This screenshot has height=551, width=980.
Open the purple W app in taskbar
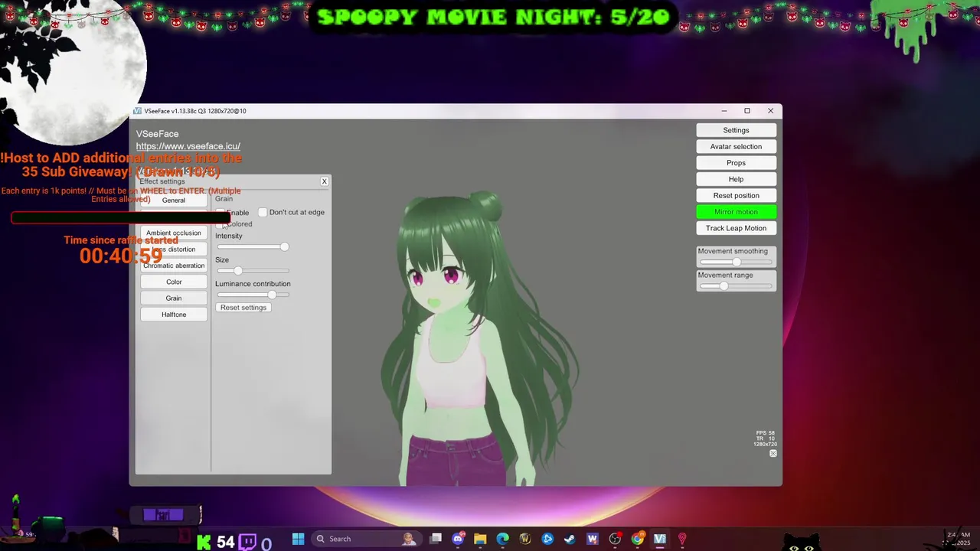pyautogui.click(x=592, y=539)
